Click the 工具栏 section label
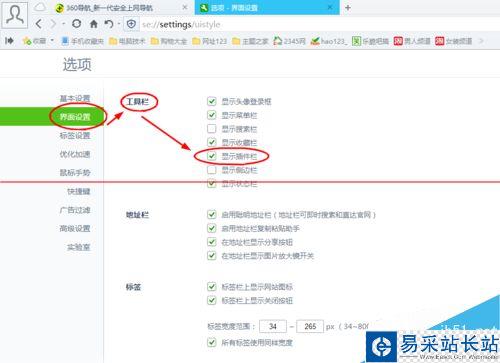Image resolution: width=500 pixels, height=363 pixels. click(138, 101)
